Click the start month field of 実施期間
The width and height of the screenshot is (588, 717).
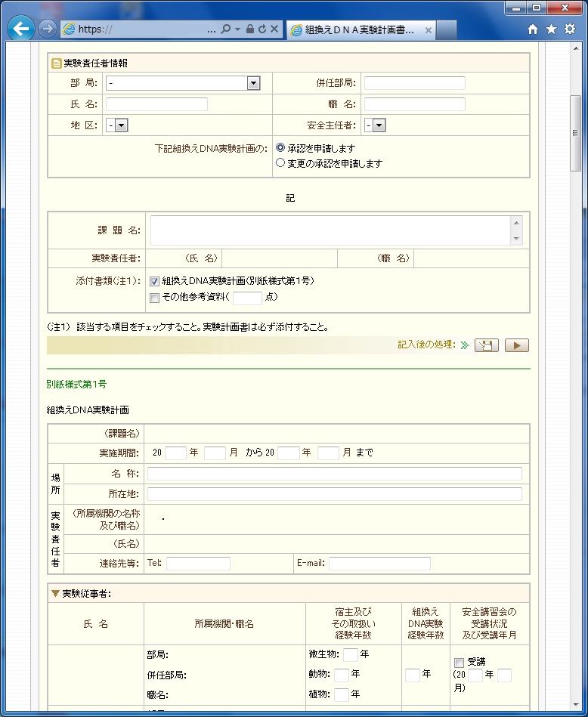[x=215, y=453]
